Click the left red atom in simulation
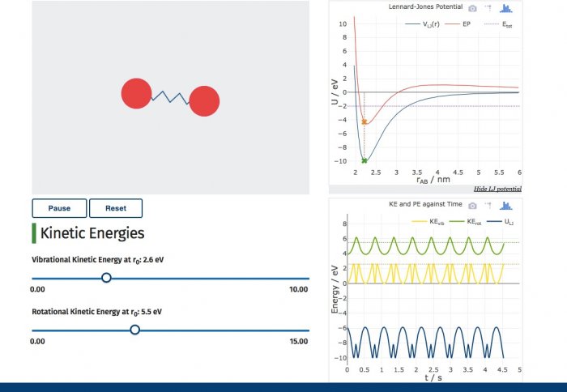567x392 pixels. [x=136, y=93]
